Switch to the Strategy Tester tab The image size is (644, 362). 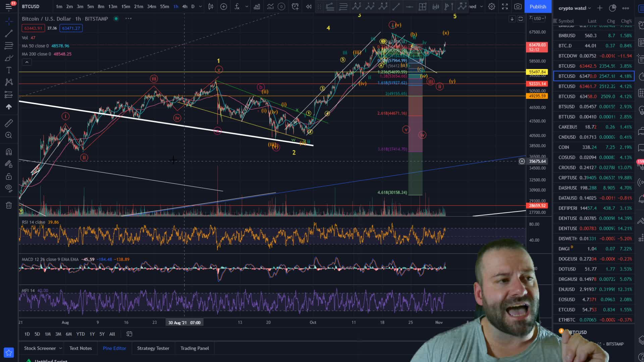153,348
